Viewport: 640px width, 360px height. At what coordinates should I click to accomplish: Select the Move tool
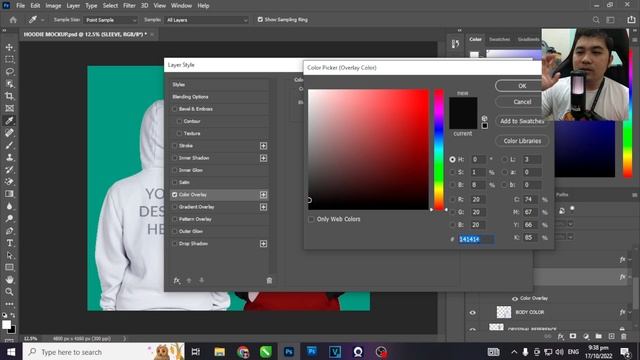coord(9,47)
